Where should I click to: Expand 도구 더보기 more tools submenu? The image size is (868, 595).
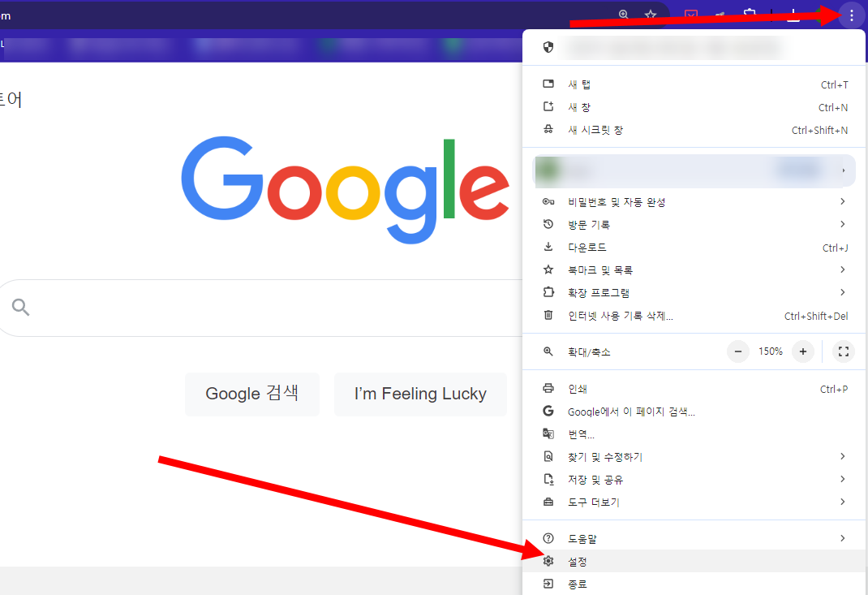694,502
